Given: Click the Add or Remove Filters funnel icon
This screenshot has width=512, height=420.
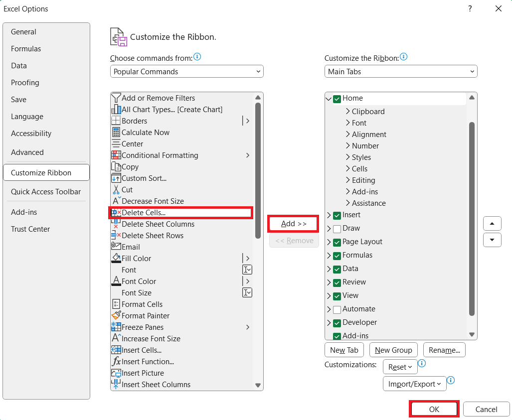Looking at the screenshot, I should click(x=116, y=98).
